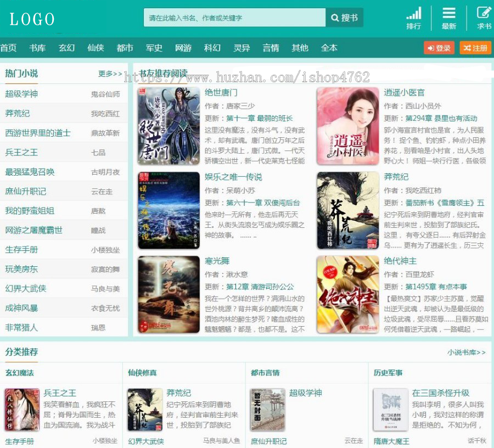Image resolution: width=494 pixels, height=448 pixels.
Task: Click the 登录 login button
Action: coord(439,48)
